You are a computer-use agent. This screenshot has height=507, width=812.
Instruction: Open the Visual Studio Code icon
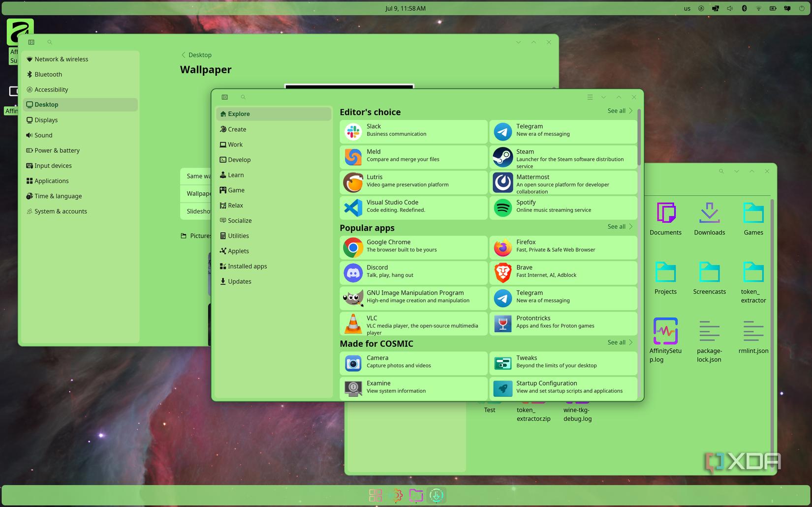[x=353, y=208]
